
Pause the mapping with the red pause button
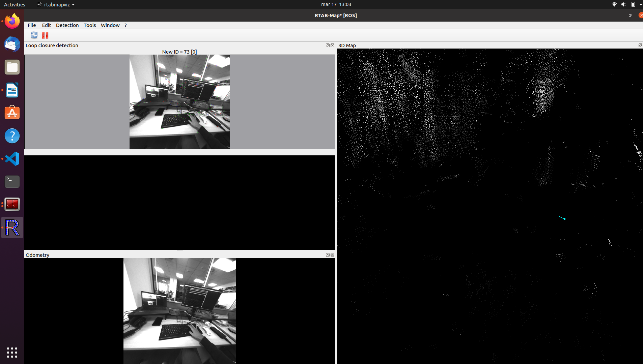pos(45,35)
